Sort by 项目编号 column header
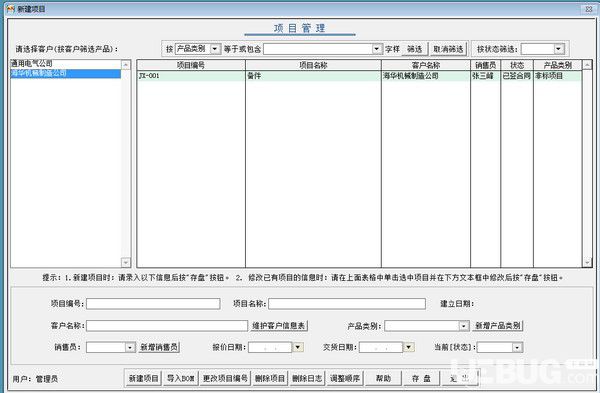The height and width of the screenshot is (393, 600). click(x=191, y=65)
